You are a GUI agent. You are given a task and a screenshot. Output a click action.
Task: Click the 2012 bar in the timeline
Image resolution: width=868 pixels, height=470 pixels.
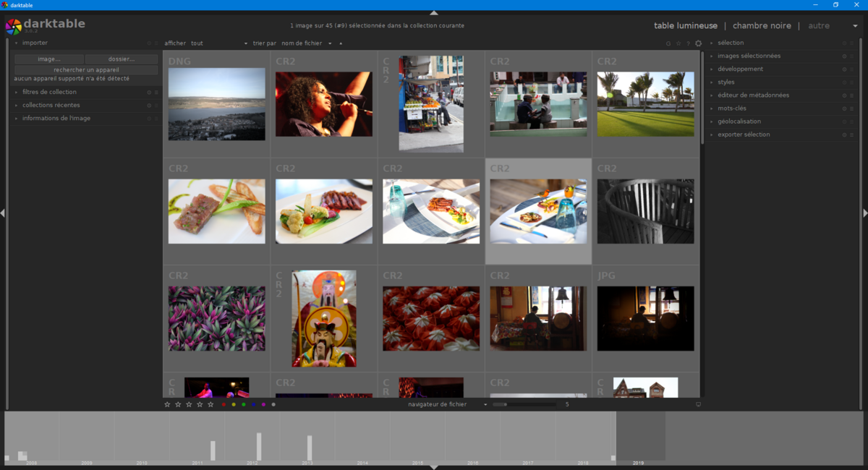pyautogui.click(x=259, y=447)
